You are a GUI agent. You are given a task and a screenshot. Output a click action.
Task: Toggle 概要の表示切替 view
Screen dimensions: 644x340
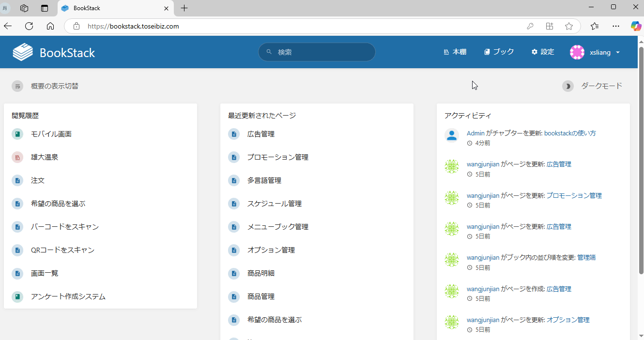point(45,86)
